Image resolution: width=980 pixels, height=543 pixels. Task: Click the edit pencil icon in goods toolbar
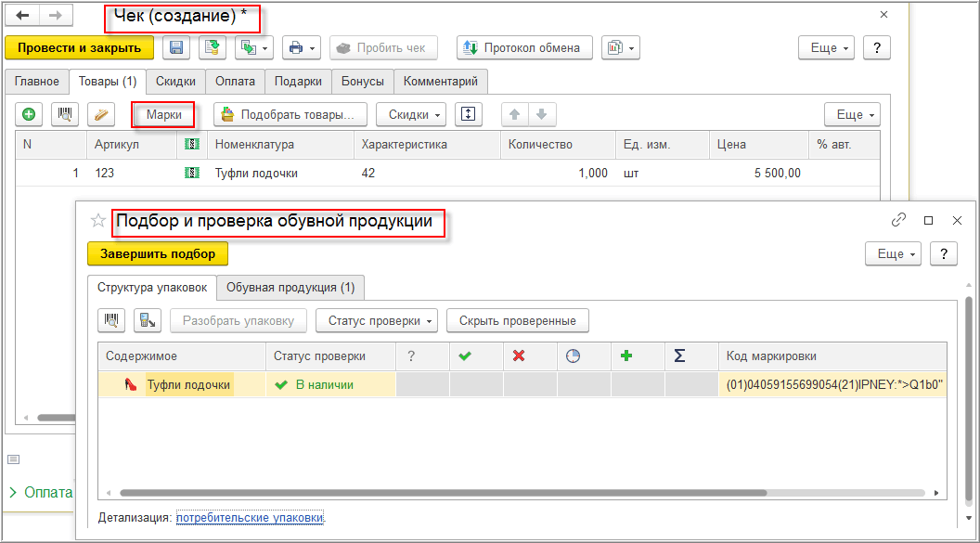(100, 114)
